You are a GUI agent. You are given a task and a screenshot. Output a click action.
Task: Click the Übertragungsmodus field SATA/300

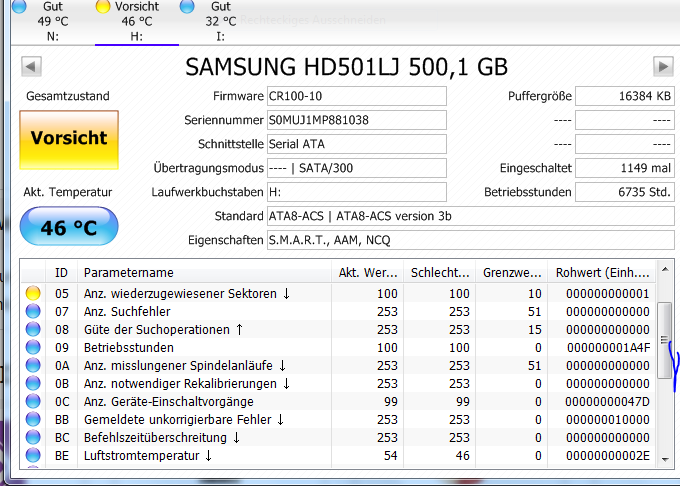[356, 168]
